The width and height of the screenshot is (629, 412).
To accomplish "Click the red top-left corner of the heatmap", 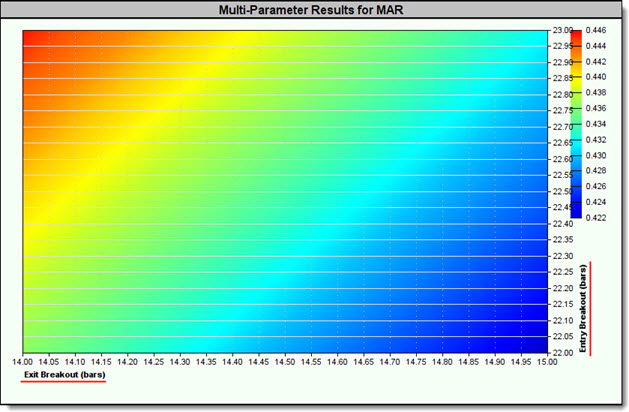I will 32,37.
